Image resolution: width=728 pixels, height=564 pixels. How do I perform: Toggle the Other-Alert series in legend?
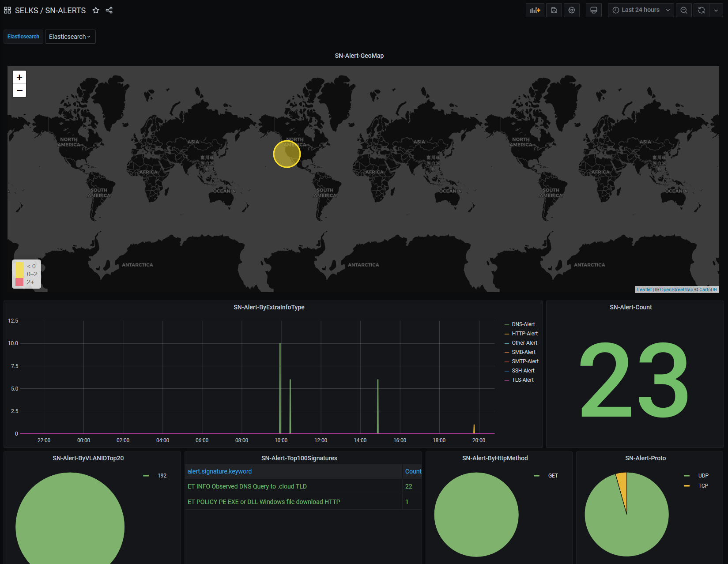[524, 343]
